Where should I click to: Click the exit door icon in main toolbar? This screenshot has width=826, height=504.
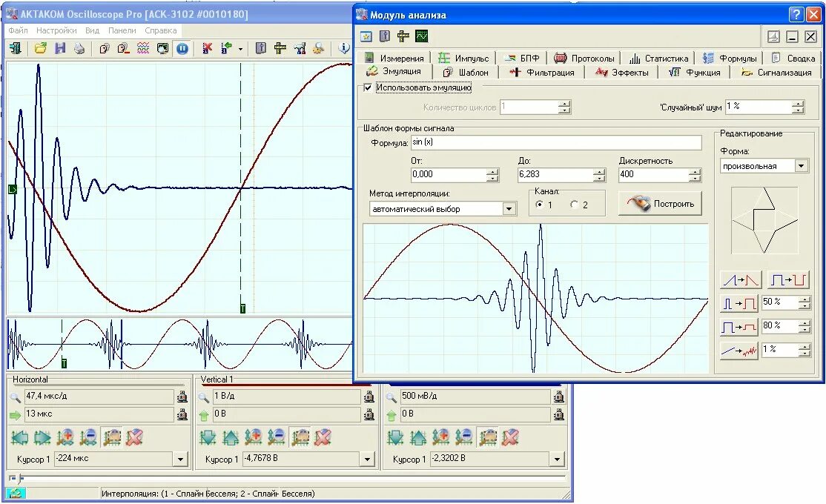click(16, 48)
